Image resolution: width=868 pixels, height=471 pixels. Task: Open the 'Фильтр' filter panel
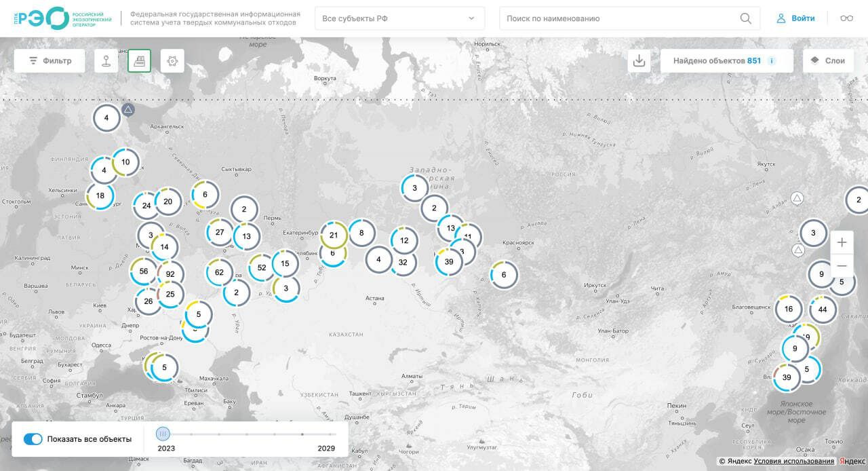tap(50, 61)
